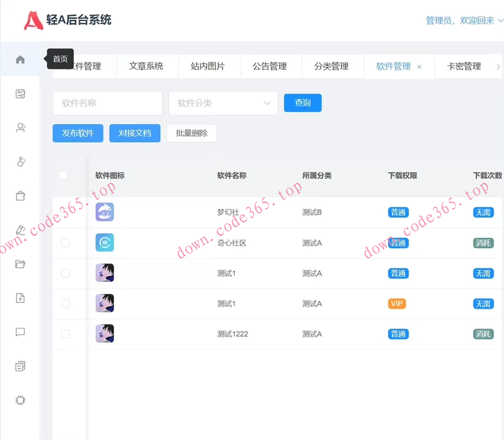This screenshot has width=504, height=440.
Task: Click the 梦幻社 software icon thumbnail
Action: point(105,212)
